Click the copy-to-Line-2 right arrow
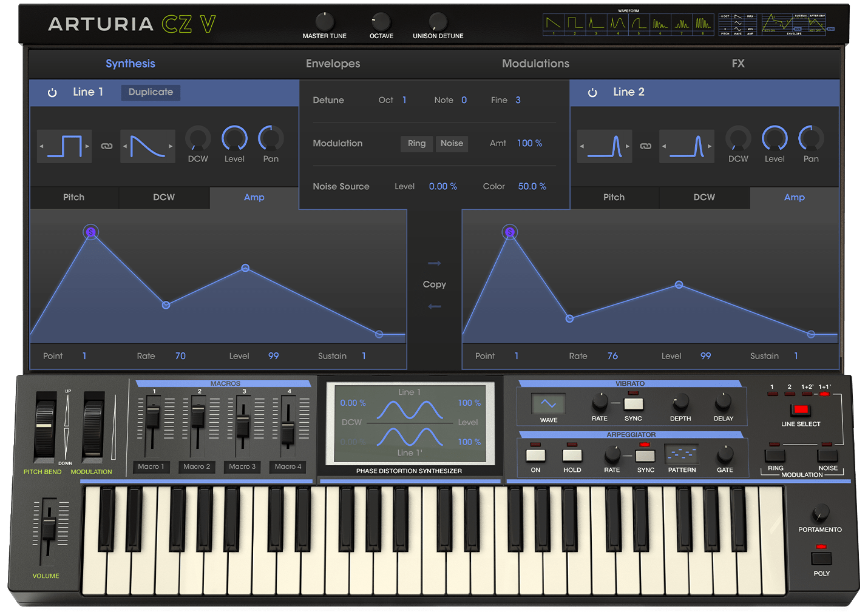 coord(434,263)
